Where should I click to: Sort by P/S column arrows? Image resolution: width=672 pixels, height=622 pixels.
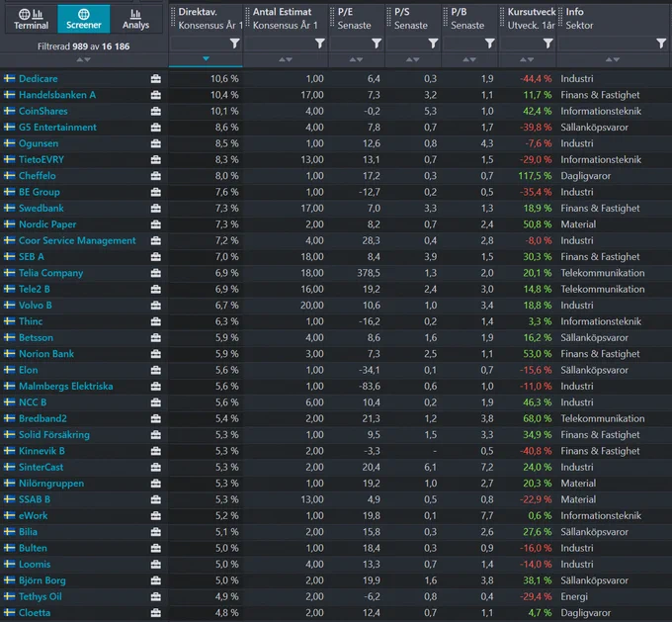tap(413, 59)
